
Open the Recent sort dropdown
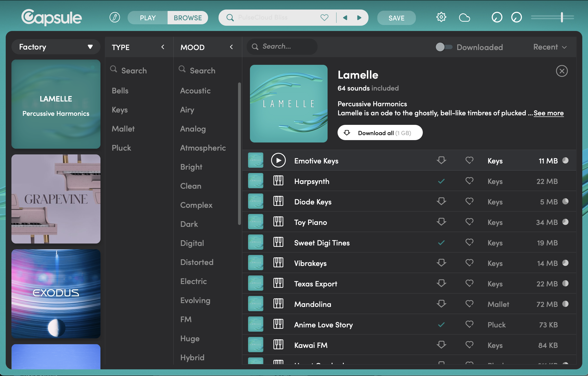pos(550,47)
